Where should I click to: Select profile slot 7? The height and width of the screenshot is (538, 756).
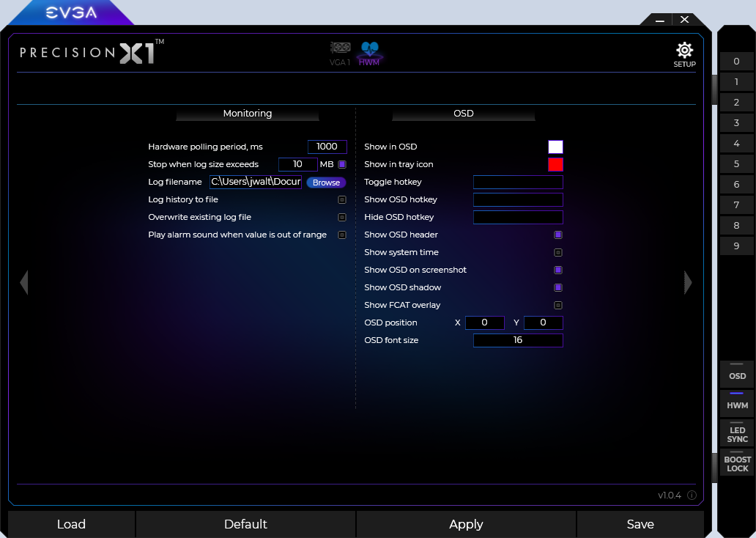pos(736,204)
